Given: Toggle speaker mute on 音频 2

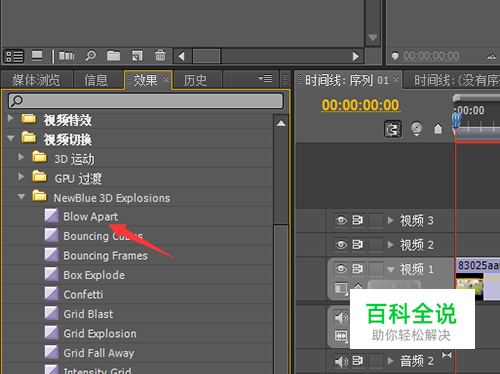Looking at the screenshot, I should (x=341, y=361).
